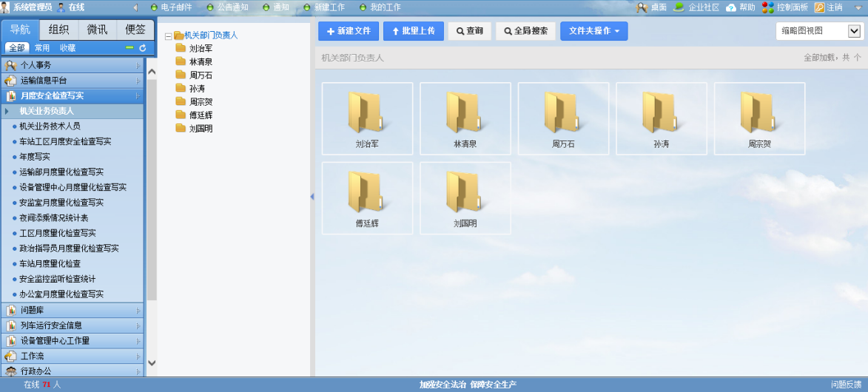
Task: Click the green minus collapse-all icon
Action: coord(129,48)
